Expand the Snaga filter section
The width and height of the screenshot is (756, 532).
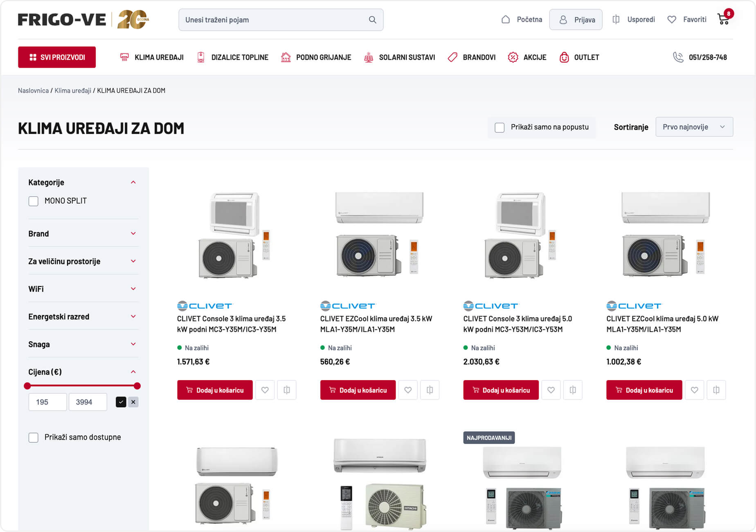pyautogui.click(x=133, y=344)
